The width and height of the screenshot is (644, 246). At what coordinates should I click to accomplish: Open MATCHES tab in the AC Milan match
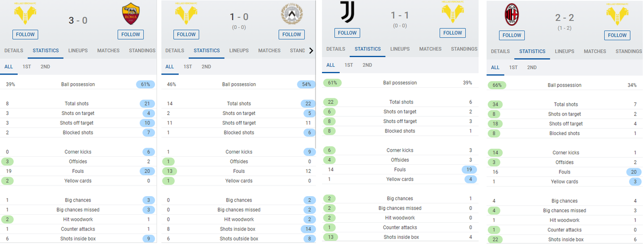[595, 51]
